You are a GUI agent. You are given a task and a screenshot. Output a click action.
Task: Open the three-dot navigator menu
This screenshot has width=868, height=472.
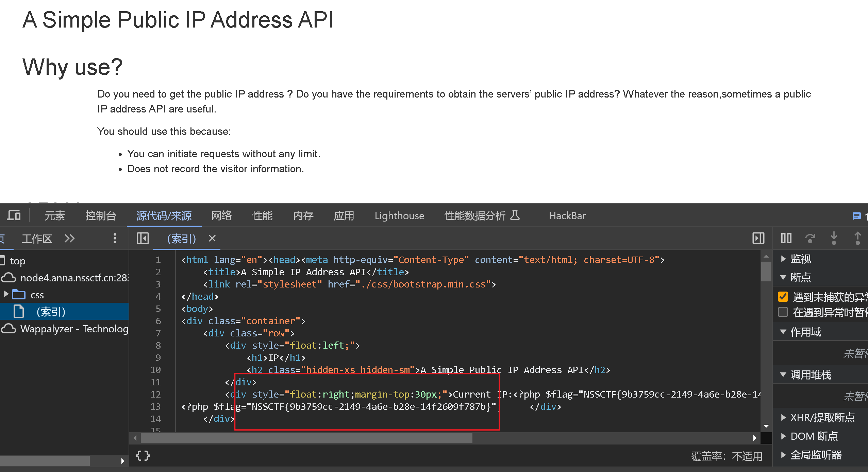click(115, 238)
